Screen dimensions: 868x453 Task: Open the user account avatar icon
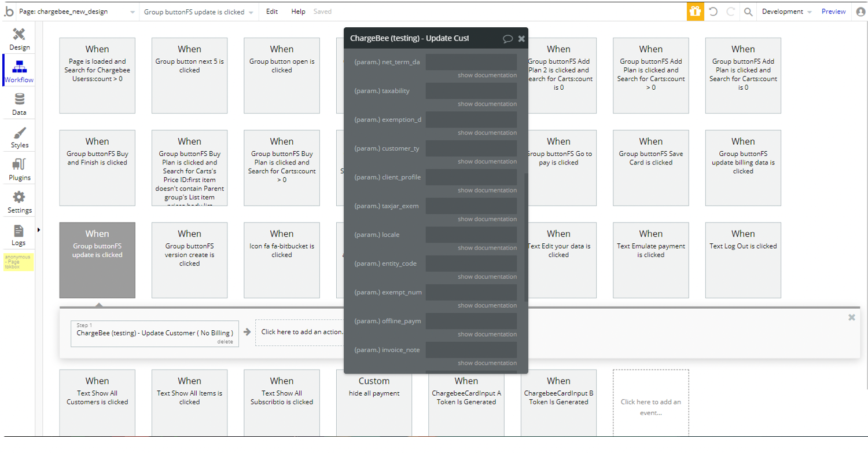click(860, 12)
